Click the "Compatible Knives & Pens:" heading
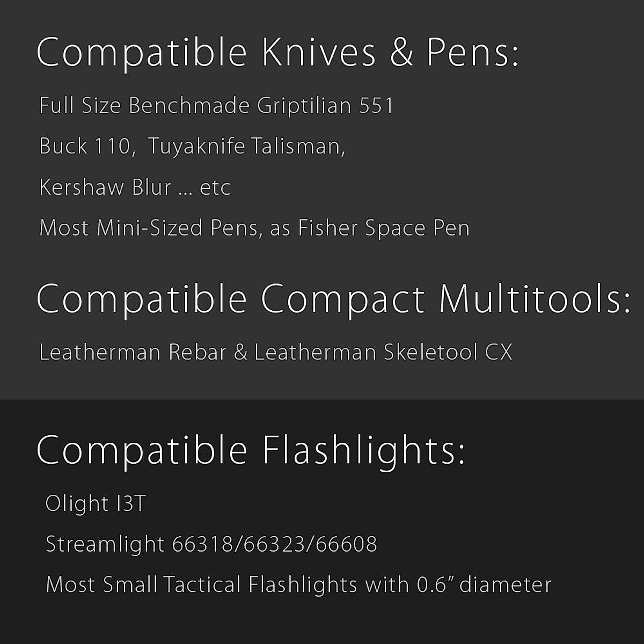The image size is (644, 644). pyautogui.click(x=277, y=53)
